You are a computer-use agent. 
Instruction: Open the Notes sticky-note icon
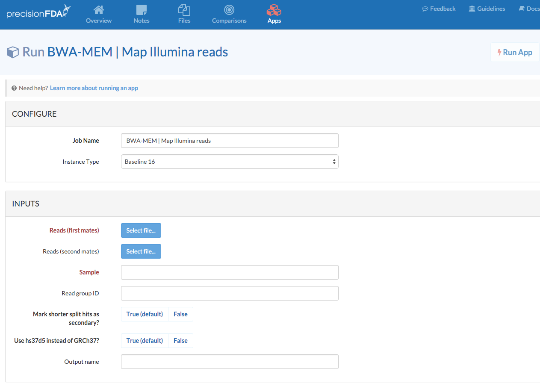[x=142, y=10]
